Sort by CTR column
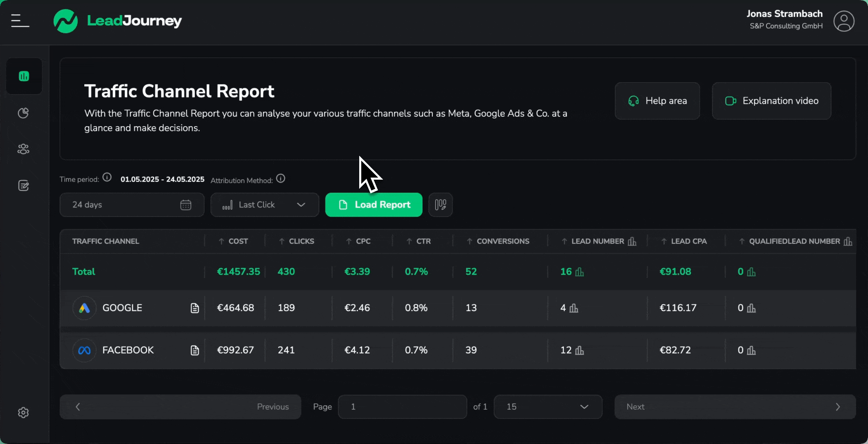This screenshot has height=444, width=868. coord(418,241)
